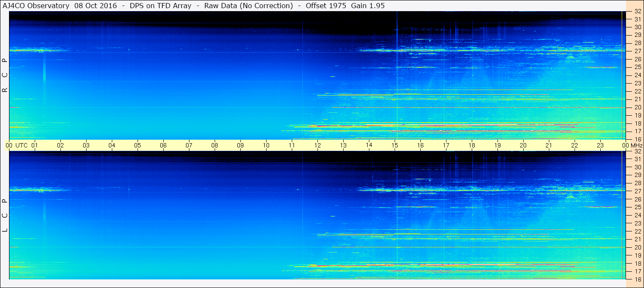Screen dimensions: 644x288
Task: Select the Raw Data (No Correction) text
Action: 248,6
